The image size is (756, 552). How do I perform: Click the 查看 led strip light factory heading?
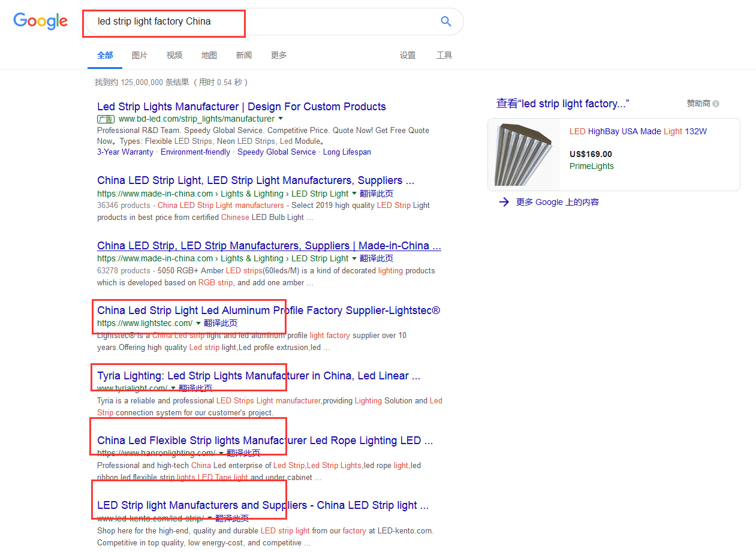tap(562, 104)
